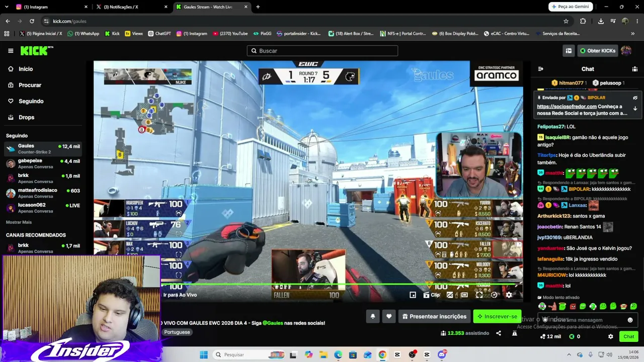The height and width of the screenshot is (362, 644).
Task: Open lucason062 channel from sidebar
Action: click(43, 208)
